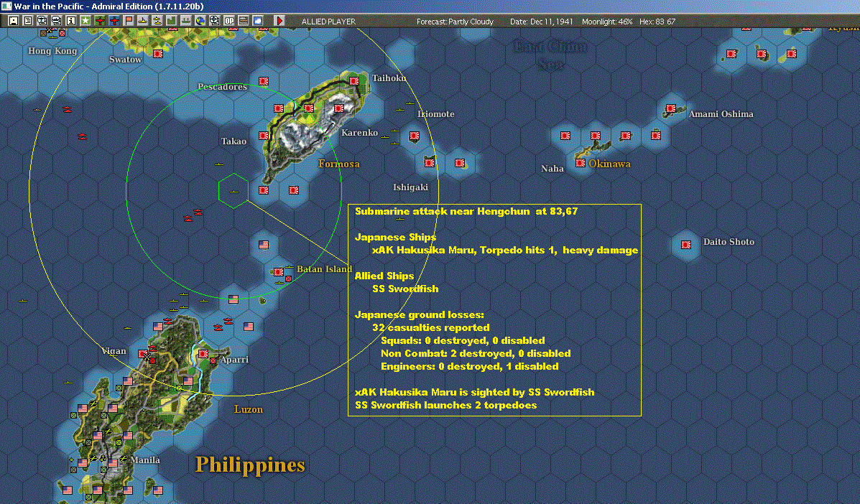Select Japanese base flag at Taihoku
The image size is (860, 504).
[x=353, y=81]
